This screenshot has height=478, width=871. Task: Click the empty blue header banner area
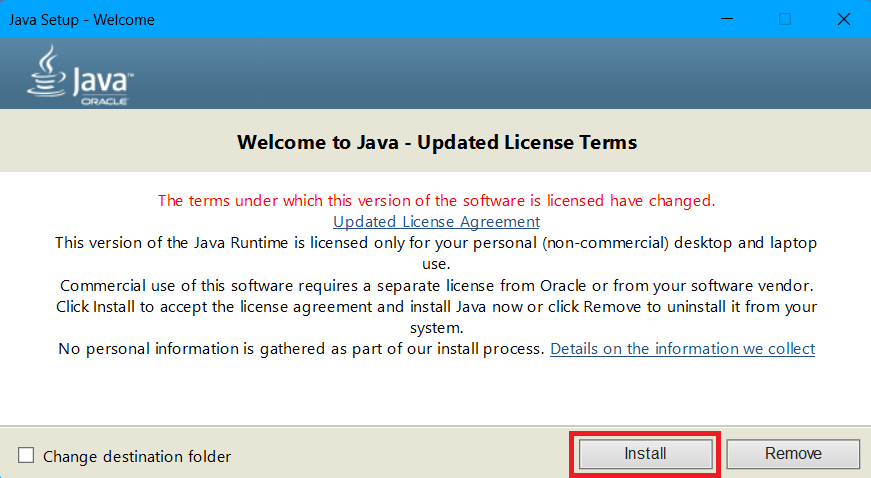pyautogui.click(x=500, y=73)
